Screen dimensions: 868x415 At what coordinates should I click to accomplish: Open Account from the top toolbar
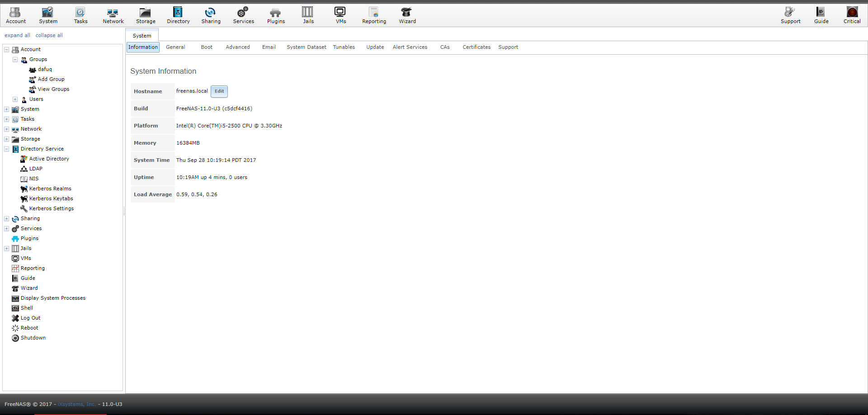pos(16,15)
